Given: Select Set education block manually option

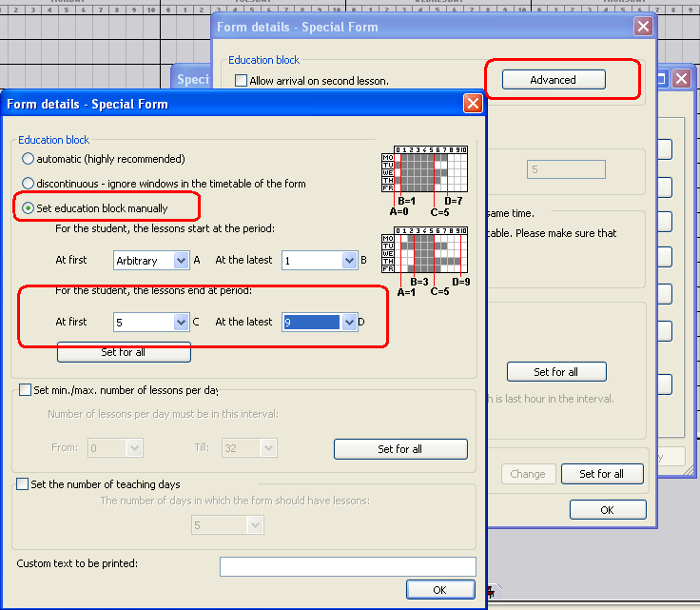Looking at the screenshot, I should pyautogui.click(x=29, y=208).
